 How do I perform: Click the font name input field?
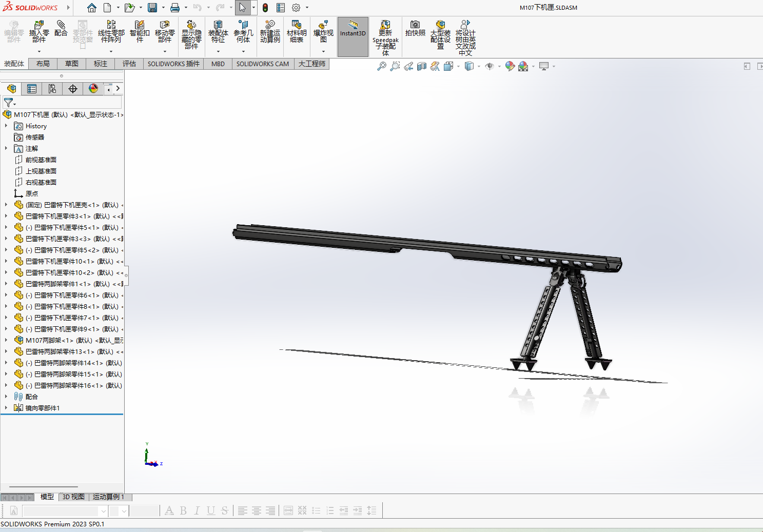coord(61,510)
